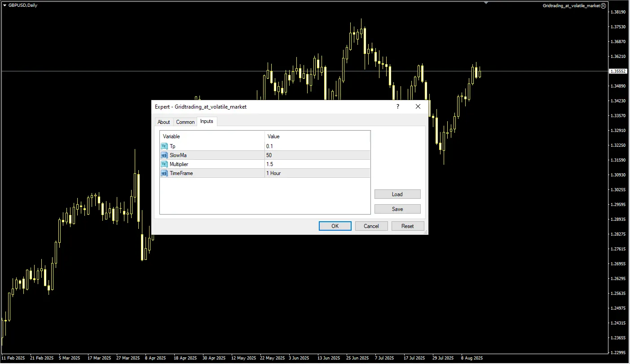Confirm settings with the OK button
The height and width of the screenshot is (364, 630).
[x=335, y=226]
